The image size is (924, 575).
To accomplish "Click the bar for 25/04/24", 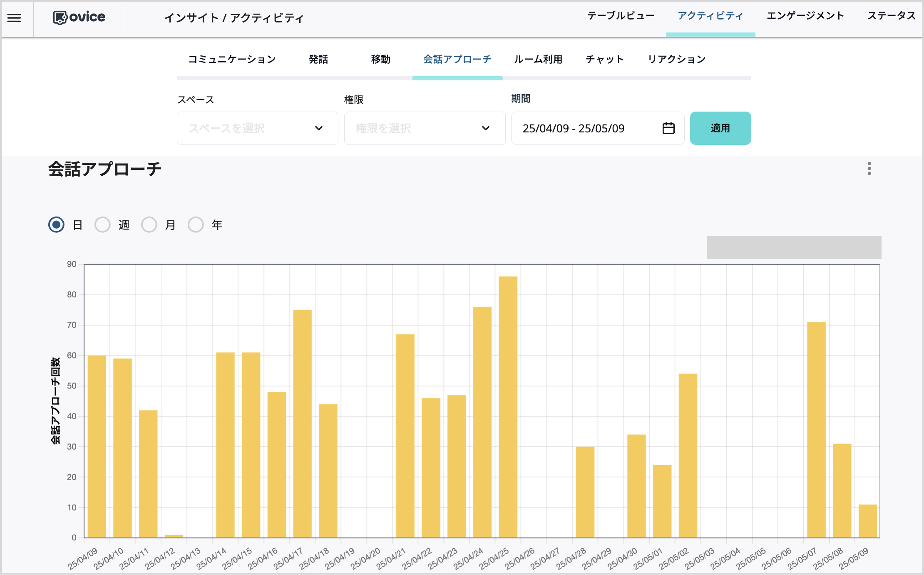I will click(482, 422).
